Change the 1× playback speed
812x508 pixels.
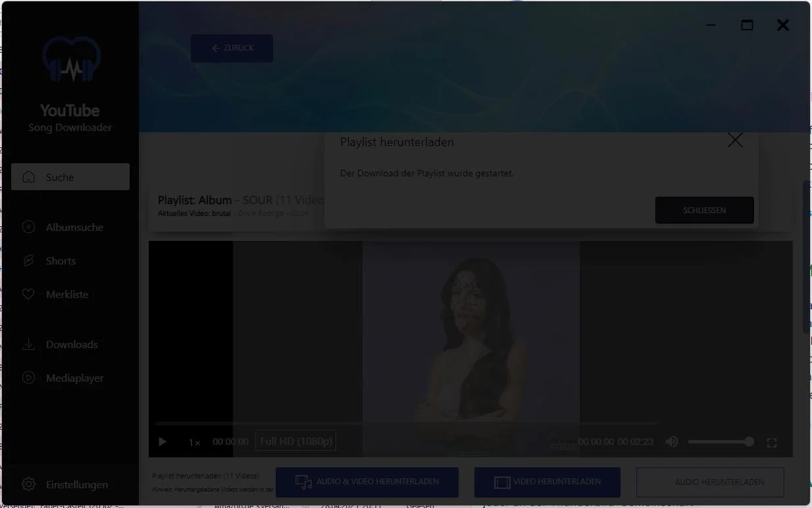coord(194,442)
